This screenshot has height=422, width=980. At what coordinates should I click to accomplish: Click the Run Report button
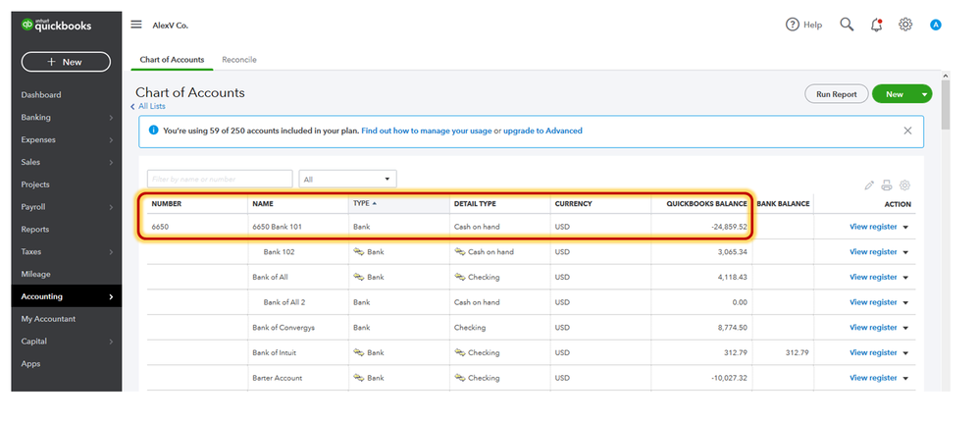836,94
